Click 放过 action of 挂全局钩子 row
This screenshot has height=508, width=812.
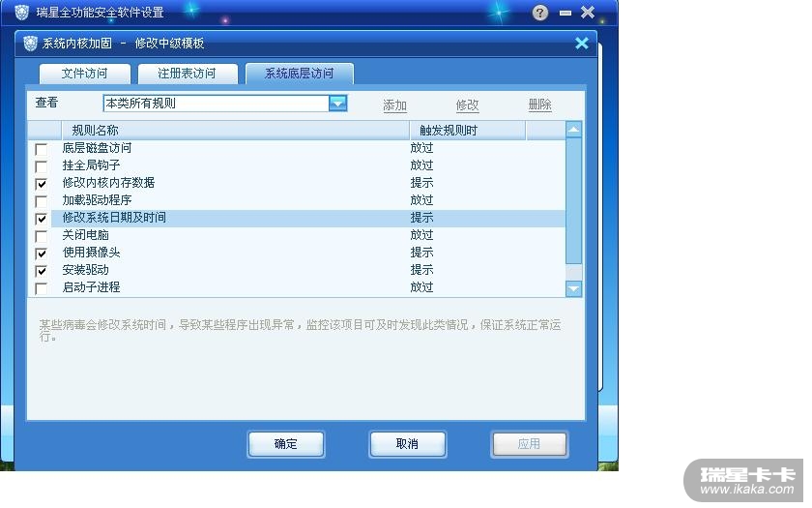(x=421, y=165)
